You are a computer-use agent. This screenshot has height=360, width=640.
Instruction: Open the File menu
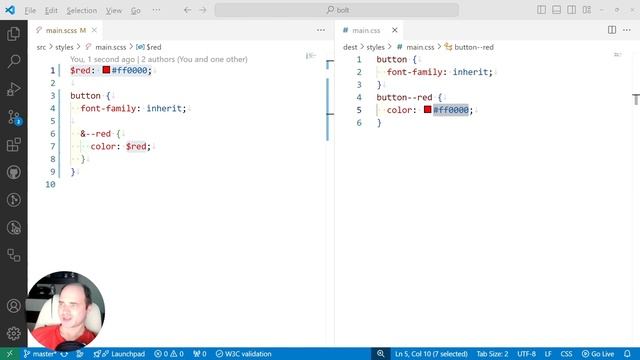click(x=30, y=11)
